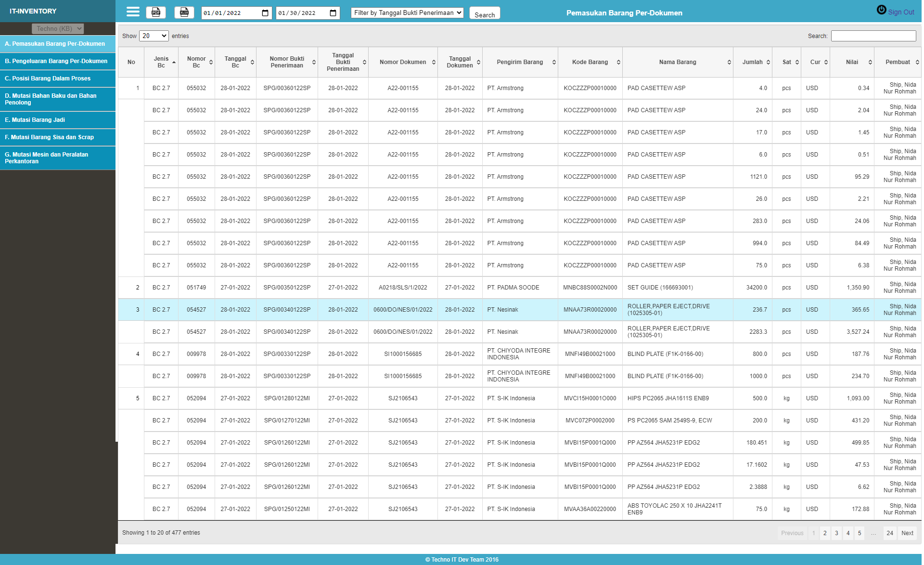Sort by Cur column arrow
Screen dimensions: 924x565
pos(826,62)
